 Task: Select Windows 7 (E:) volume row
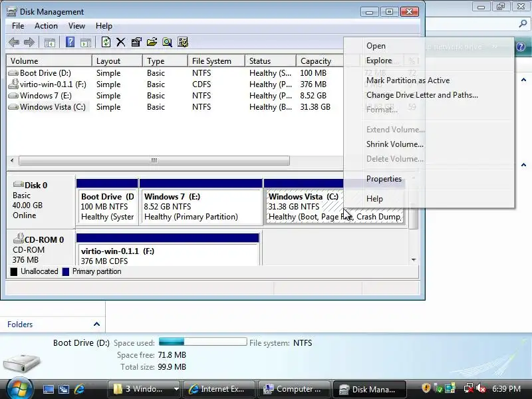175,95
